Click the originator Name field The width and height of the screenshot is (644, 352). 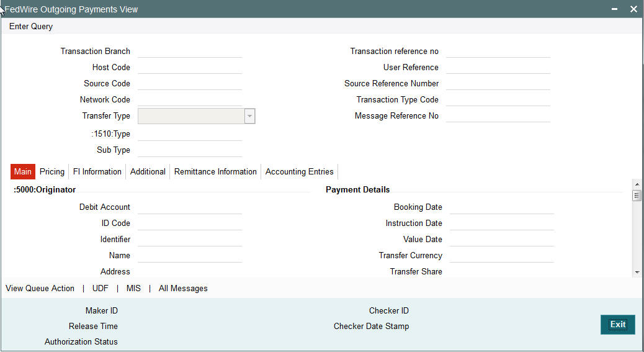[x=190, y=256]
